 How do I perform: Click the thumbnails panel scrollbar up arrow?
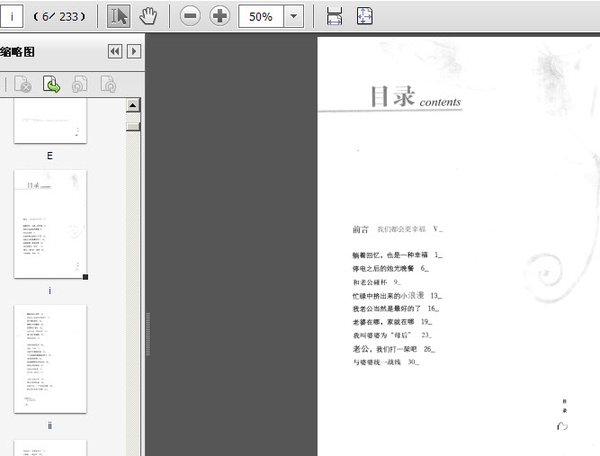(x=133, y=105)
